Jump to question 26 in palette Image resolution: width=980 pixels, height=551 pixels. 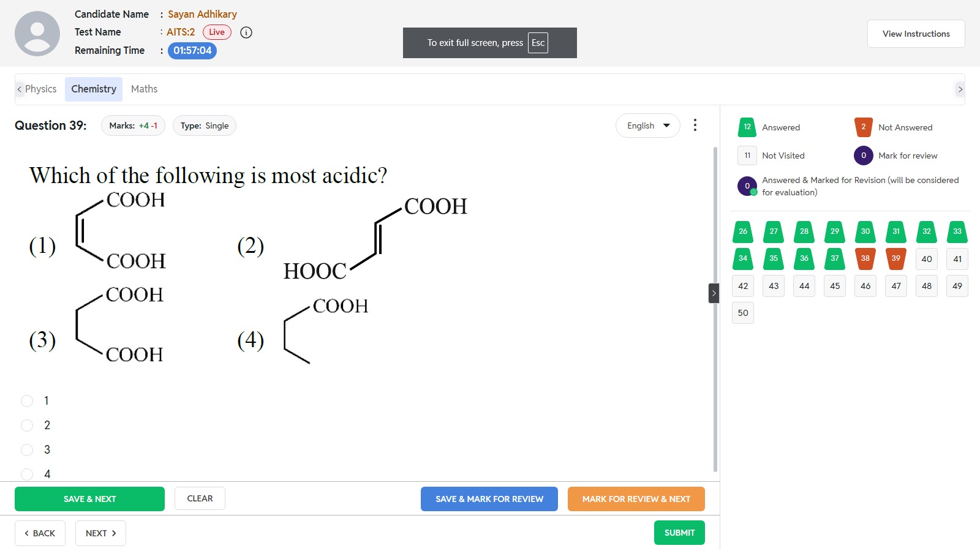coord(743,231)
